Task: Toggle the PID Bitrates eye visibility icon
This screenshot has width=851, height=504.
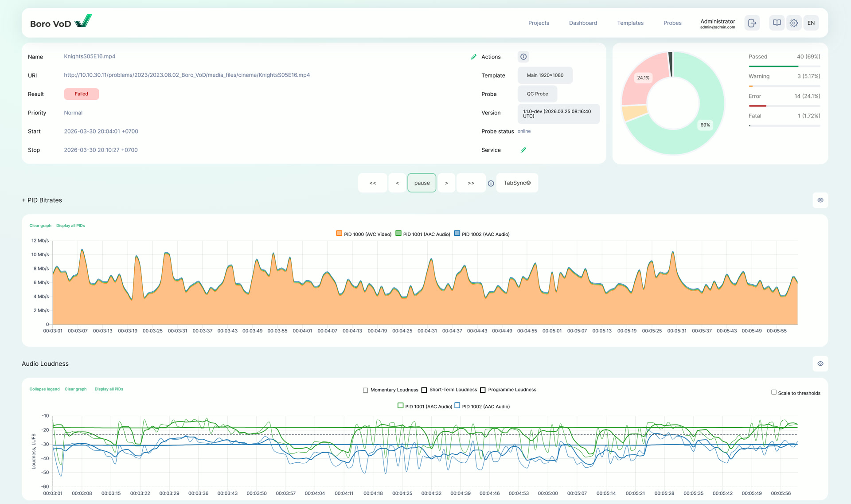Action: pos(820,200)
